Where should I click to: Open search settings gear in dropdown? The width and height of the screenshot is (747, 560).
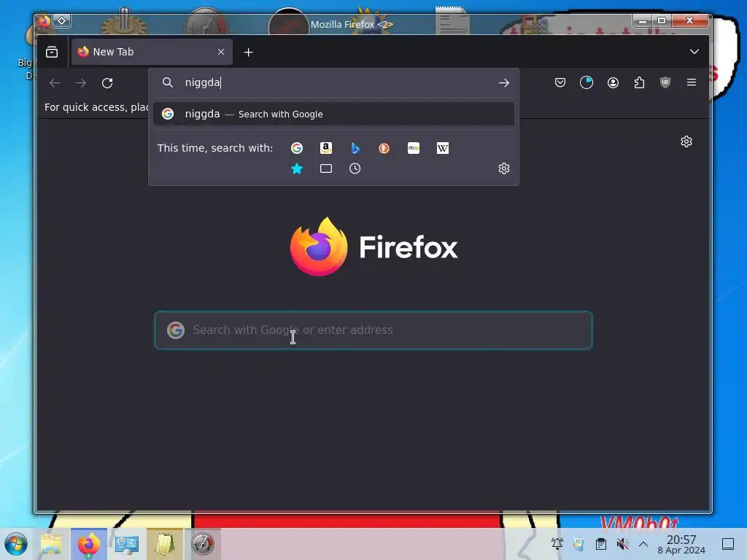coord(504,168)
